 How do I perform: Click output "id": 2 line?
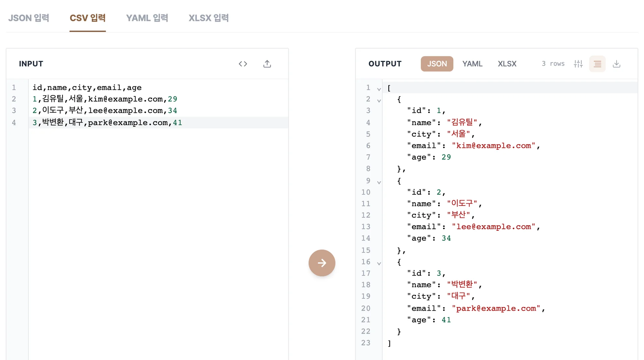click(426, 192)
